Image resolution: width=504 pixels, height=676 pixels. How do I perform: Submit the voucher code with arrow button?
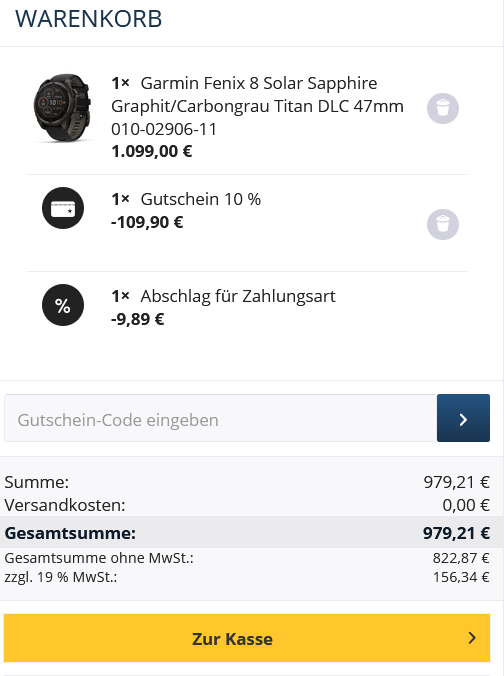tap(463, 418)
